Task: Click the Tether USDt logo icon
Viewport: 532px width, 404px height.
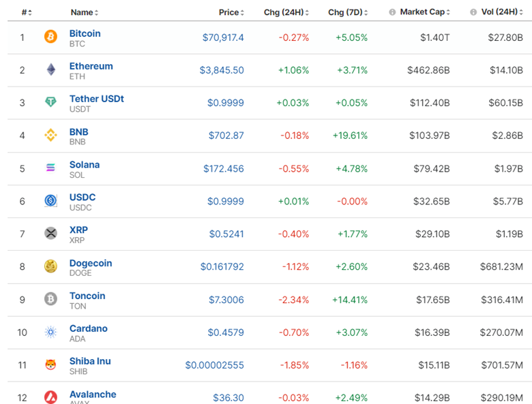Action: [x=50, y=102]
